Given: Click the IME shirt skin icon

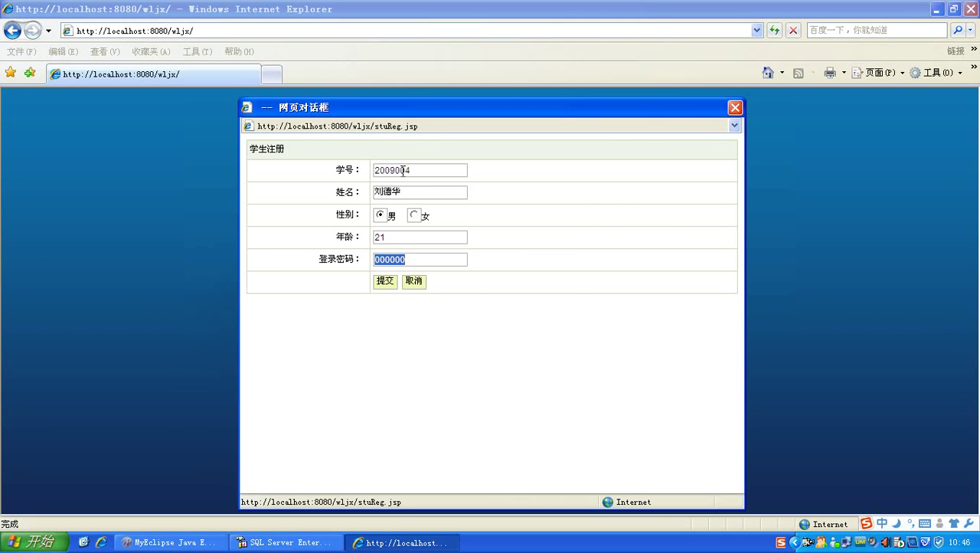Looking at the screenshot, I should tap(954, 524).
